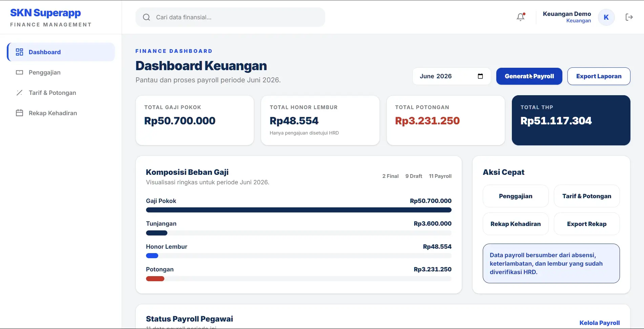The width and height of the screenshot is (644, 329).
Task: Click the Total Potongan card
Action: click(445, 120)
